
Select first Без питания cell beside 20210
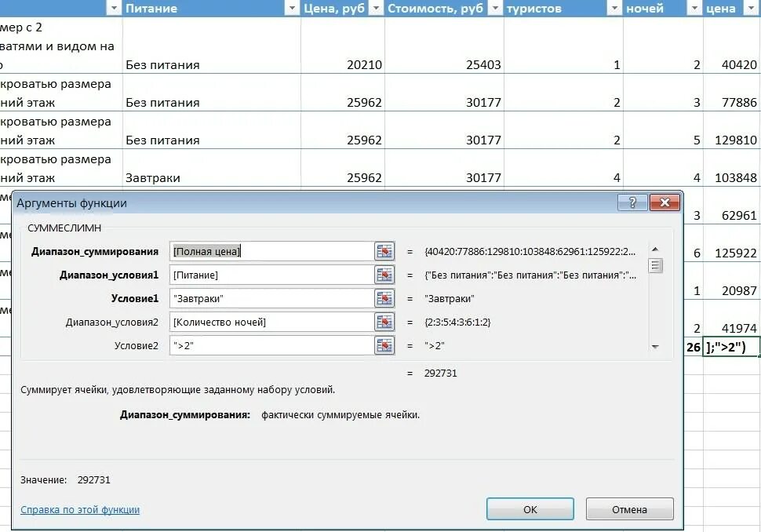point(212,46)
